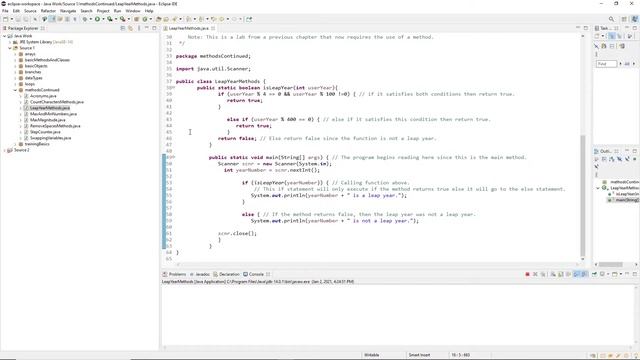
Task: Expand the arrays package
Action: pos(16,54)
